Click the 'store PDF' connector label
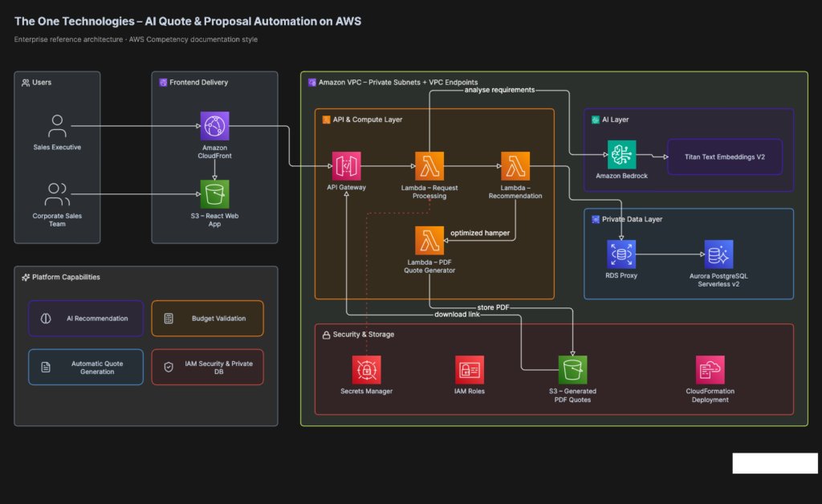Image resolution: width=822 pixels, height=504 pixels. coord(493,307)
